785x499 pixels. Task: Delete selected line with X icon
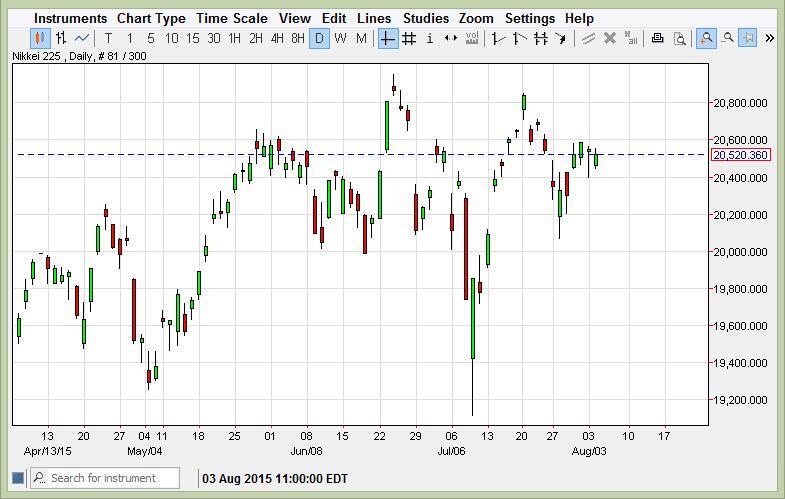coord(609,38)
